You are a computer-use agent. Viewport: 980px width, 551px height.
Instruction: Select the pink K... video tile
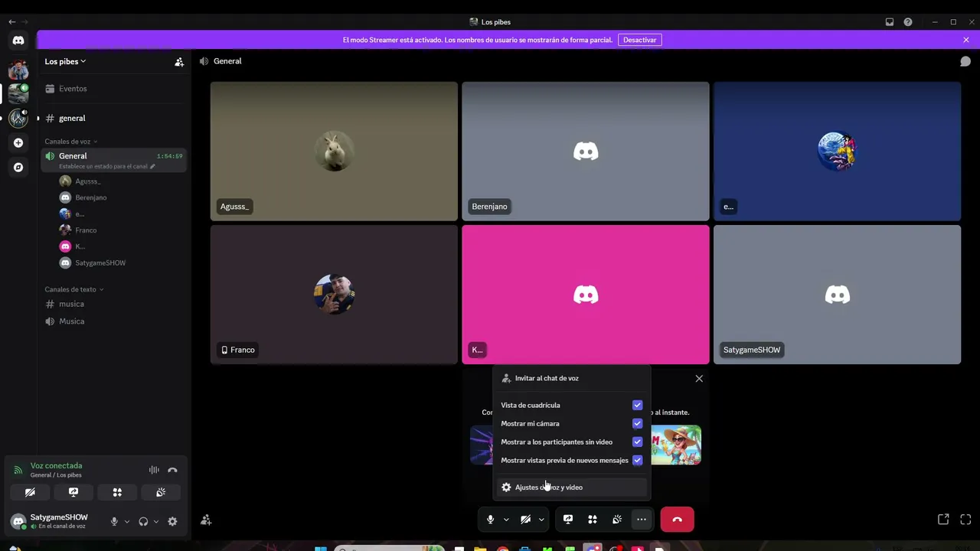(586, 295)
